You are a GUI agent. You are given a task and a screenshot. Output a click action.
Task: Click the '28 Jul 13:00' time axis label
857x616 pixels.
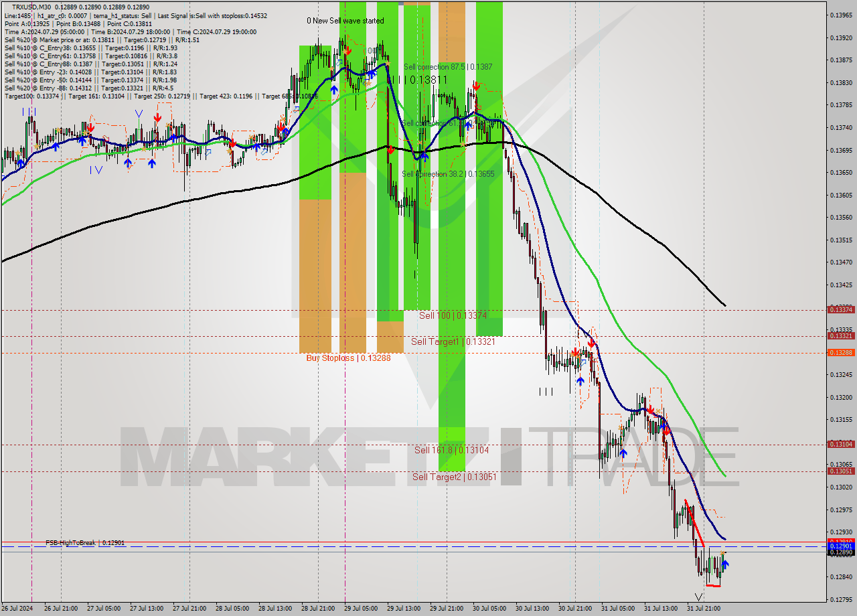pyautogui.click(x=275, y=609)
